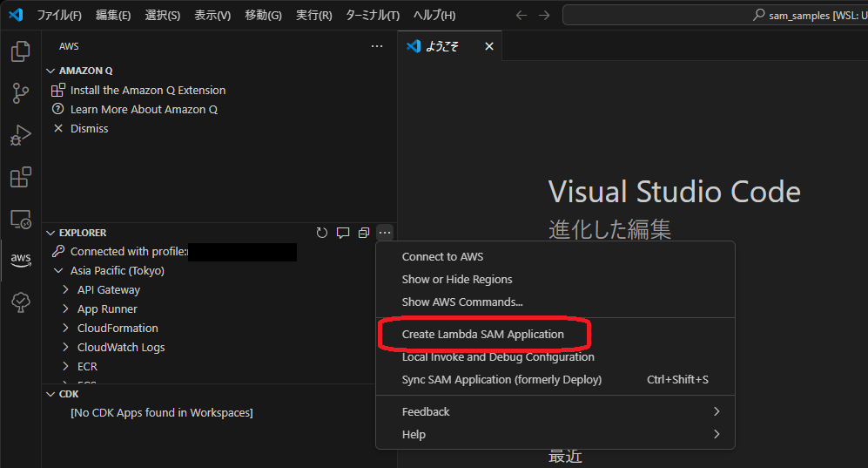Open the 編集(E) menu
Image resolution: width=868 pixels, height=468 pixels.
(113, 15)
